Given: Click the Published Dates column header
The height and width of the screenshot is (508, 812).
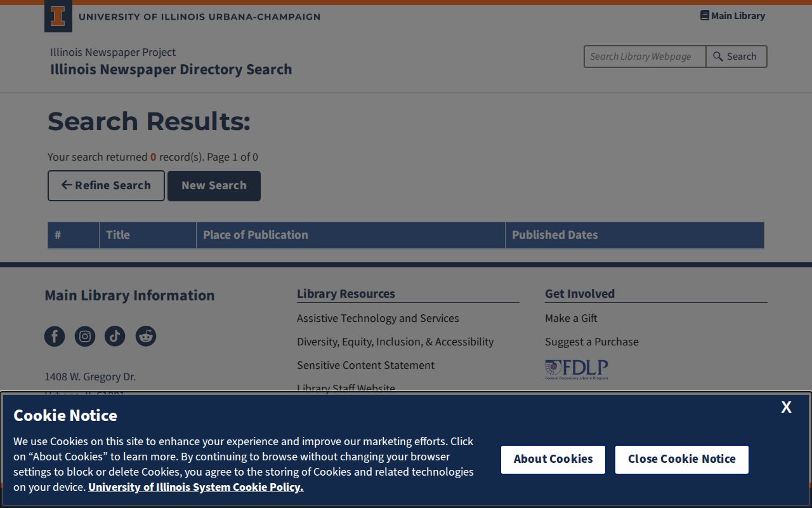Looking at the screenshot, I should point(634,235).
